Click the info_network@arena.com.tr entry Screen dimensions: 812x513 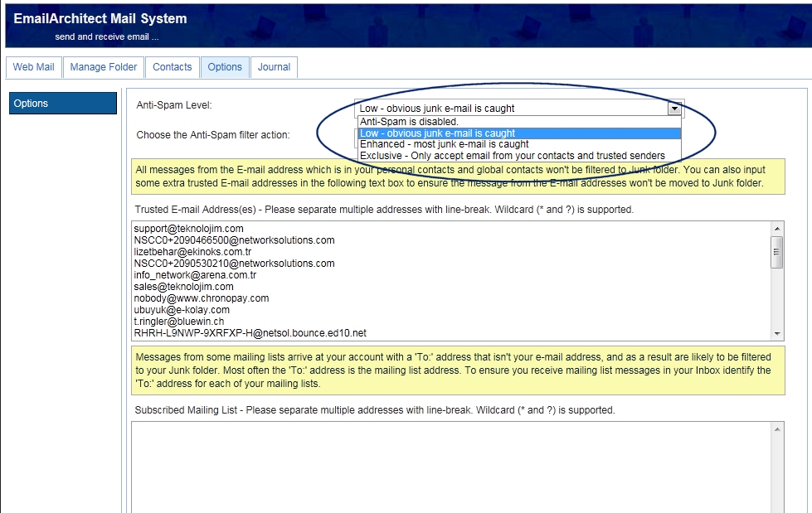click(x=195, y=275)
